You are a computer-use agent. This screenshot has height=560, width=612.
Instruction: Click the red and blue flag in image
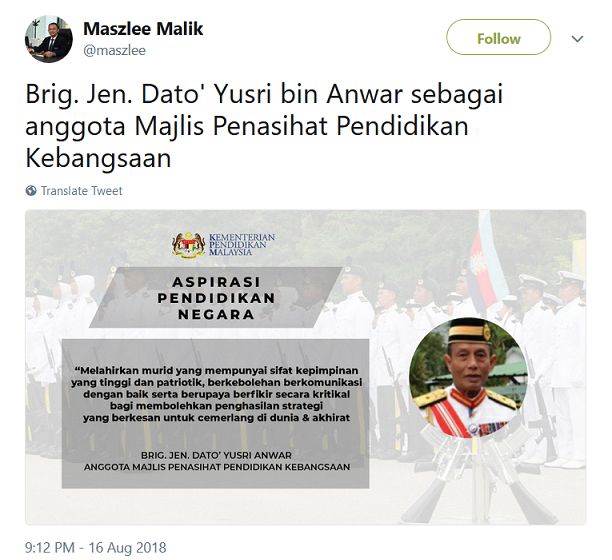486,263
